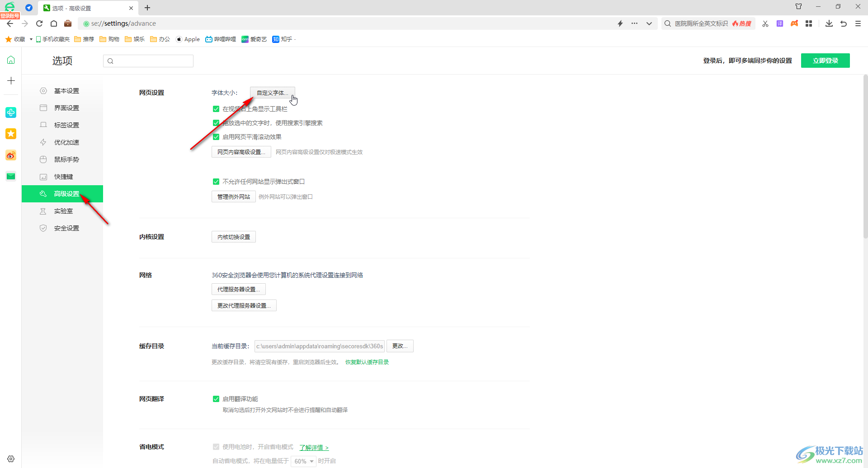868x468 pixels.
Task: Click the sidebar plus add icon
Action: pyautogui.click(x=11, y=81)
